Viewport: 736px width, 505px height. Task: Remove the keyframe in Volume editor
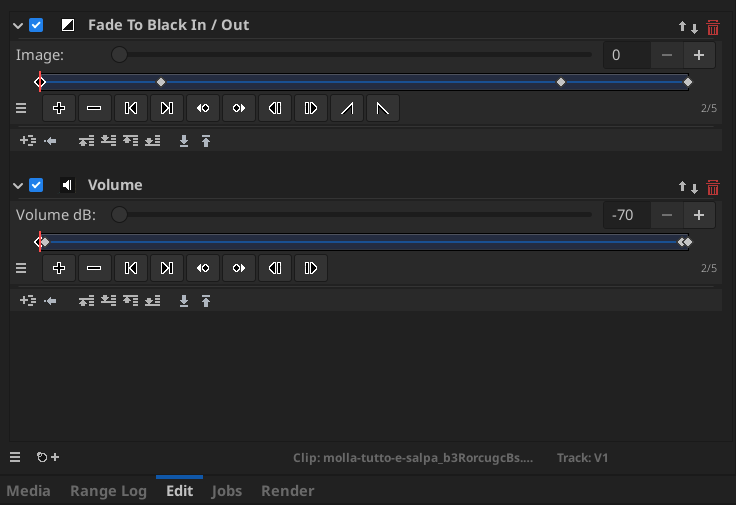(x=94, y=268)
